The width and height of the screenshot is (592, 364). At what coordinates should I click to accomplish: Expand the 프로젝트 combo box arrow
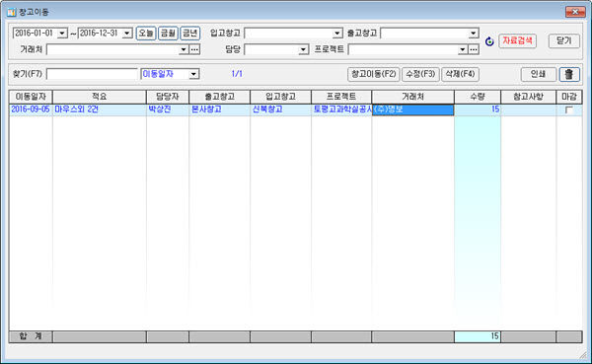[x=463, y=49]
